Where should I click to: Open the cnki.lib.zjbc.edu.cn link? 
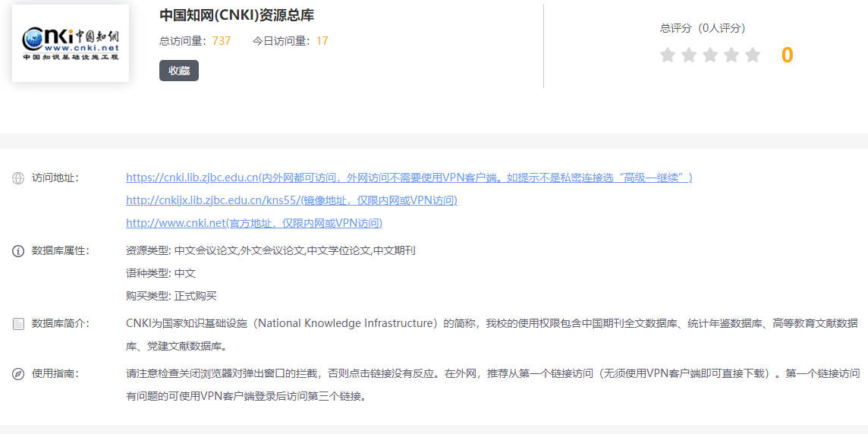pos(409,178)
